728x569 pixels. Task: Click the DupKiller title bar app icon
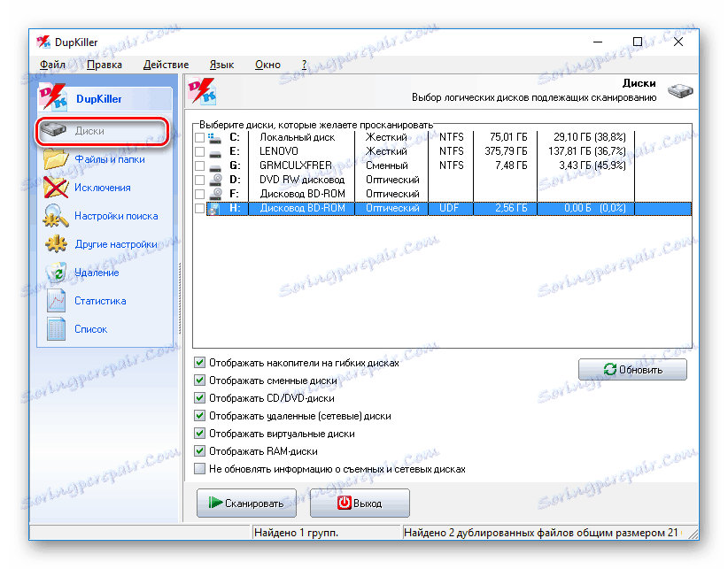(x=43, y=42)
